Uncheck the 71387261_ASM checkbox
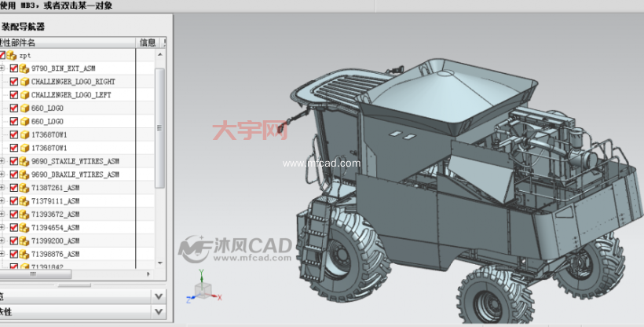 coord(13,188)
